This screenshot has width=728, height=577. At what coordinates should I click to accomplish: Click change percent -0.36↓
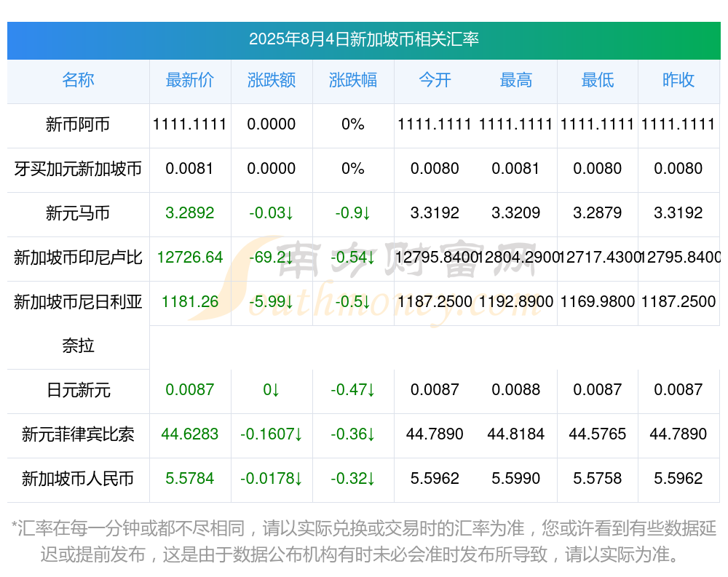353,434
